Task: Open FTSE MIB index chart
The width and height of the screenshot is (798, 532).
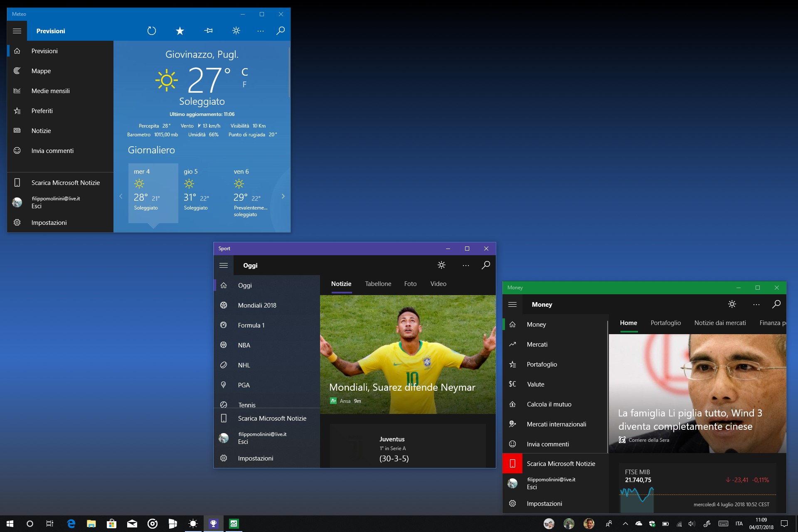Action: click(697, 488)
